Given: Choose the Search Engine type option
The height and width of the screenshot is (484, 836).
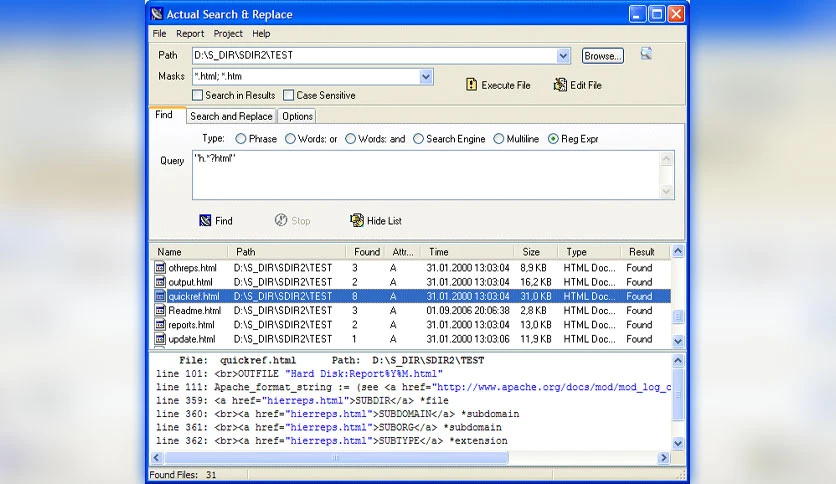Looking at the screenshot, I should [x=419, y=139].
